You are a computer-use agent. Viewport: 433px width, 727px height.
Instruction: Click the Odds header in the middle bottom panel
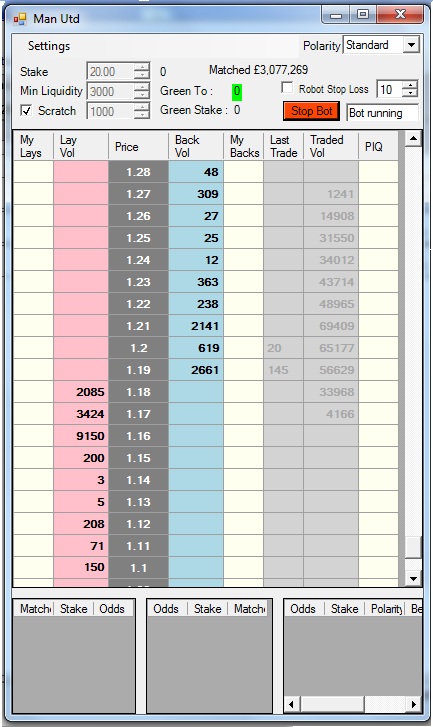click(x=166, y=609)
